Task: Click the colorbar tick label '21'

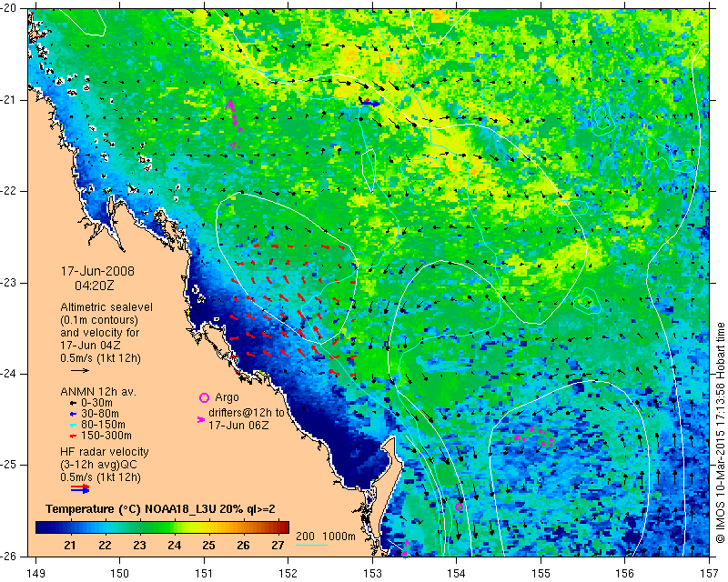Action: (x=70, y=546)
